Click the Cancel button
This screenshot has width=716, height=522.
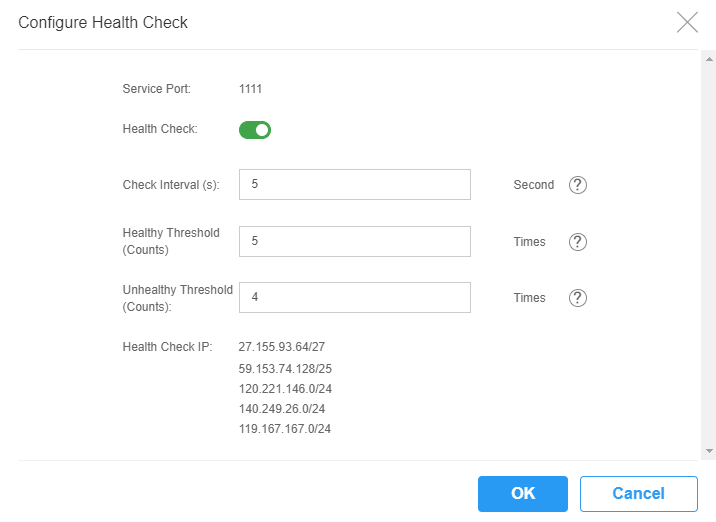(639, 494)
